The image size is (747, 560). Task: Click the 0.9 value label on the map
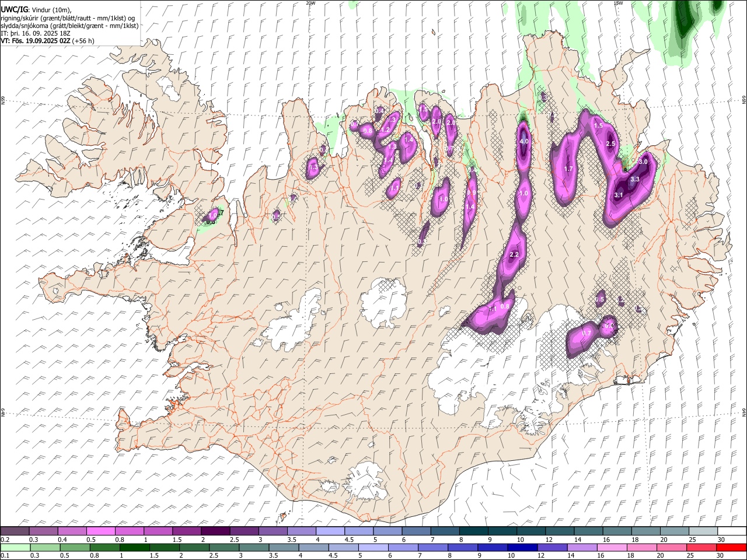click(472, 193)
